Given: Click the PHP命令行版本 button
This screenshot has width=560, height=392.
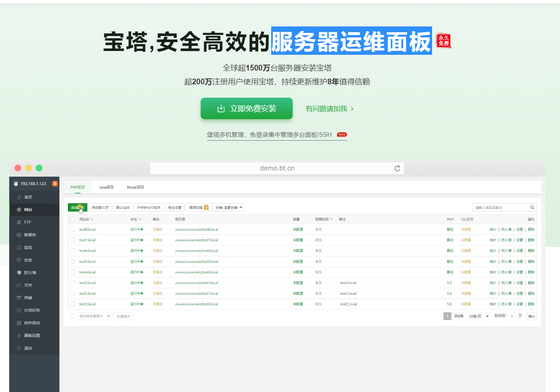Looking at the screenshot, I should [149, 207].
